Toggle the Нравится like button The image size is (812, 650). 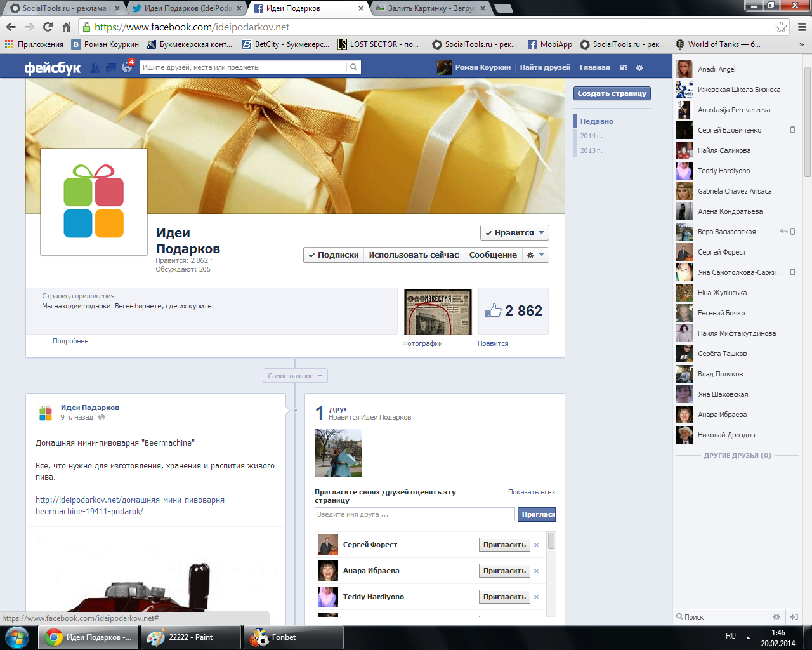514,233
